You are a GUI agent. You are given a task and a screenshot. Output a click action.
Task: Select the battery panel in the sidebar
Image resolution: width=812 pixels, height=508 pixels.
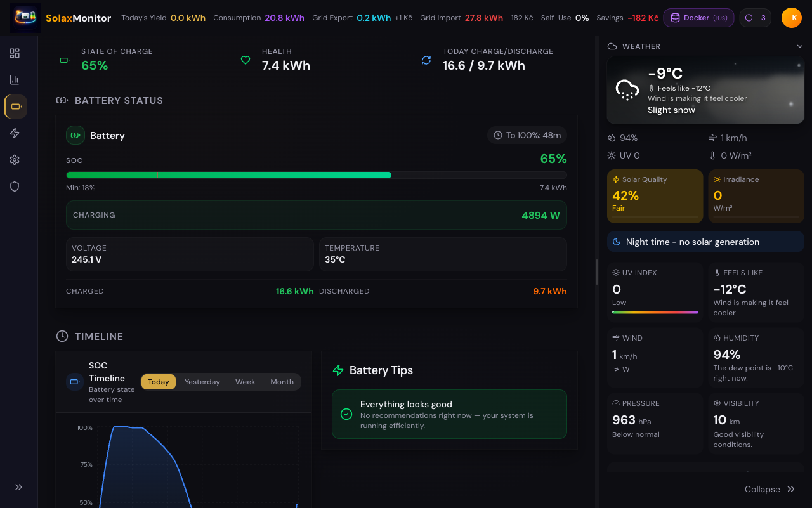pyautogui.click(x=14, y=107)
